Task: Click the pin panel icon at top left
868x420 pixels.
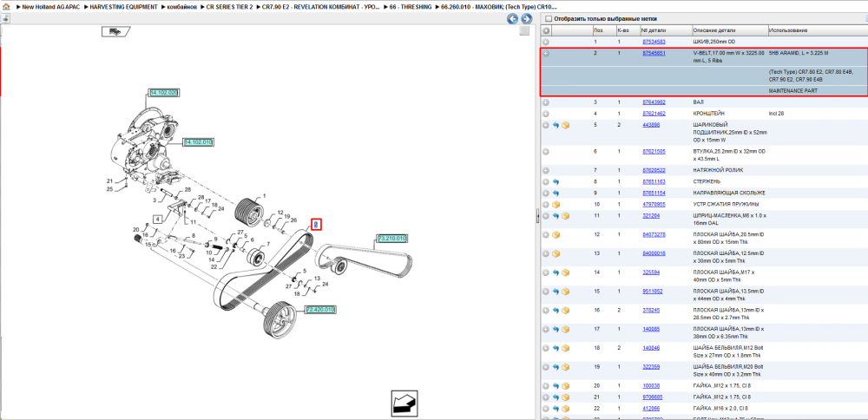Action: (5, 19)
